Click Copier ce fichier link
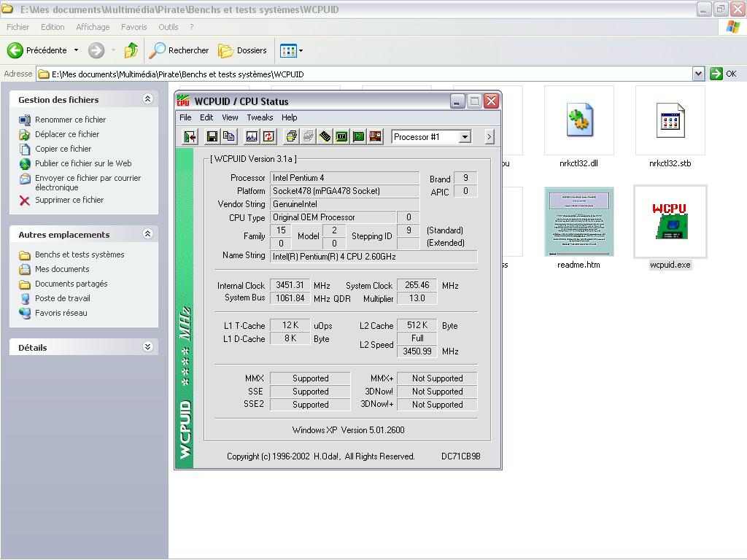Screen dimensions: 747x560 pyautogui.click(x=63, y=149)
